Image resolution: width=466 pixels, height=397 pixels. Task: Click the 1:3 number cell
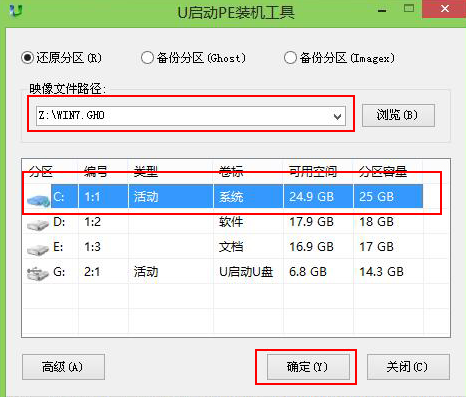[x=92, y=247]
